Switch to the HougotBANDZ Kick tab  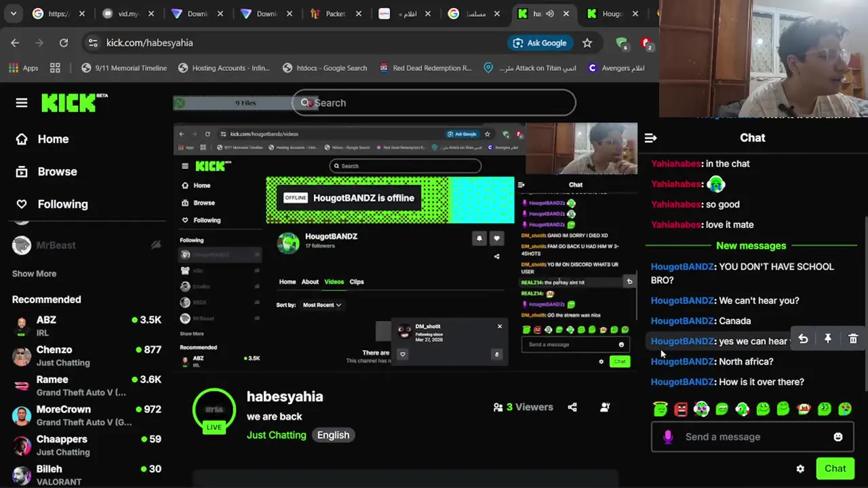(x=612, y=14)
